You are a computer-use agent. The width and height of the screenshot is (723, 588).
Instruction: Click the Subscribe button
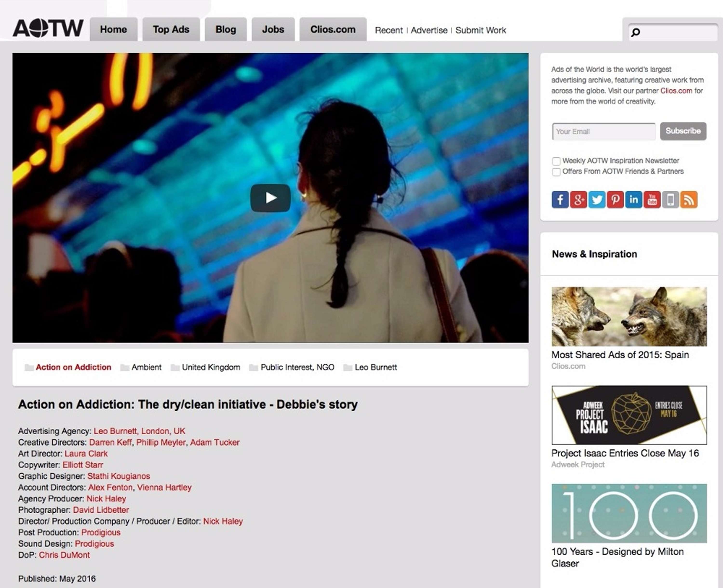coord(683,131)
